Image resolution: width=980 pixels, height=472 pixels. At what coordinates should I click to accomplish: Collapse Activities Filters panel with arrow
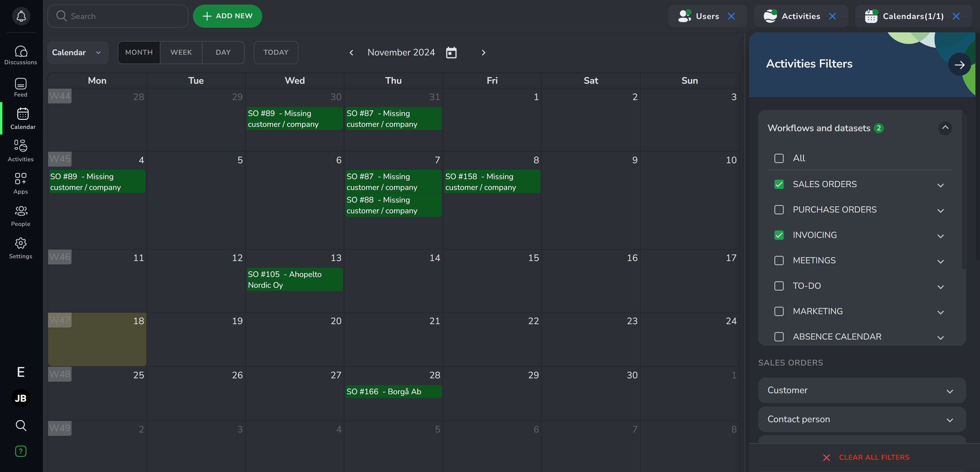(959, 65)
